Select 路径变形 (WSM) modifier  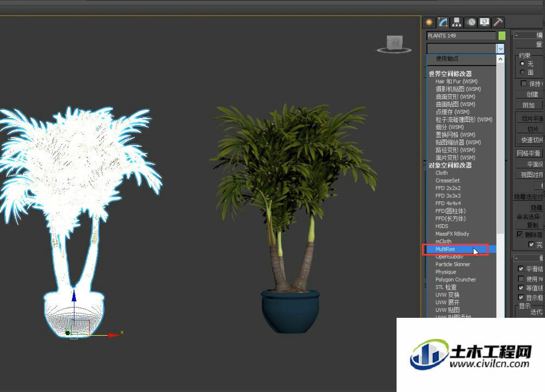[455, 150]
